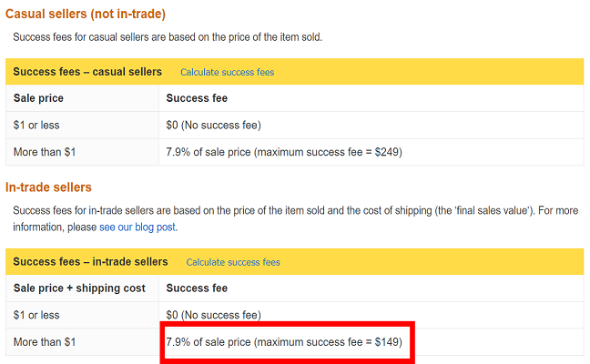Click the 'Success fees – casual sellers' table title

click(x=88, y=72)
